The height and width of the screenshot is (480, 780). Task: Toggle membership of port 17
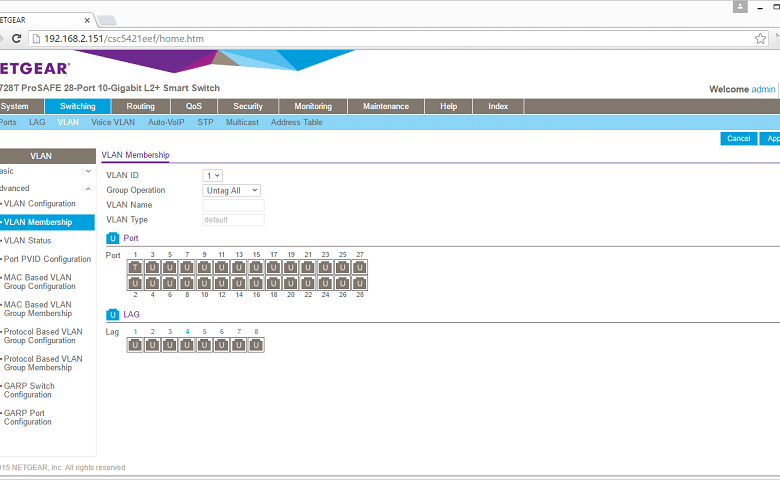tap(274, 267)
